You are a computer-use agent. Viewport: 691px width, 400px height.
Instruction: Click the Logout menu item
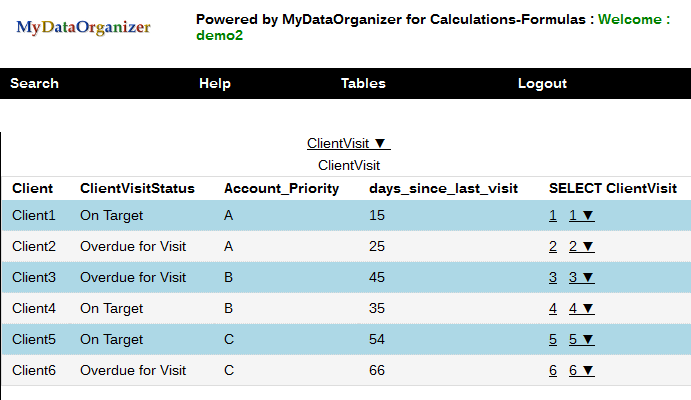(542, 84)
